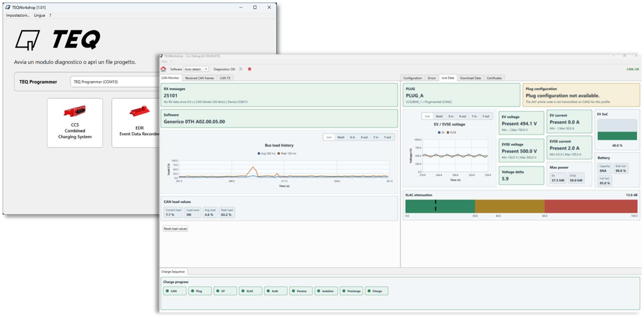This screenshot has width=644, height=319.
Task: Open the TEQ Programmer (COM13) combo box
Action: coord(115,82)
